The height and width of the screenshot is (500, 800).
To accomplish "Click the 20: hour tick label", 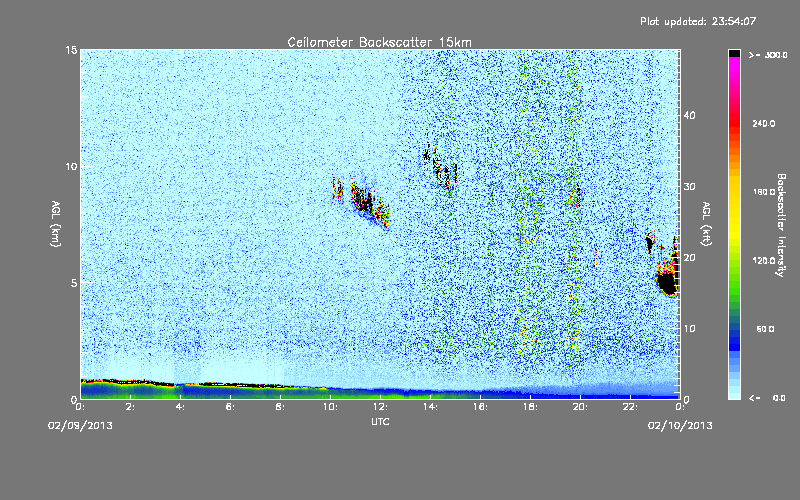I will point(580,407).
